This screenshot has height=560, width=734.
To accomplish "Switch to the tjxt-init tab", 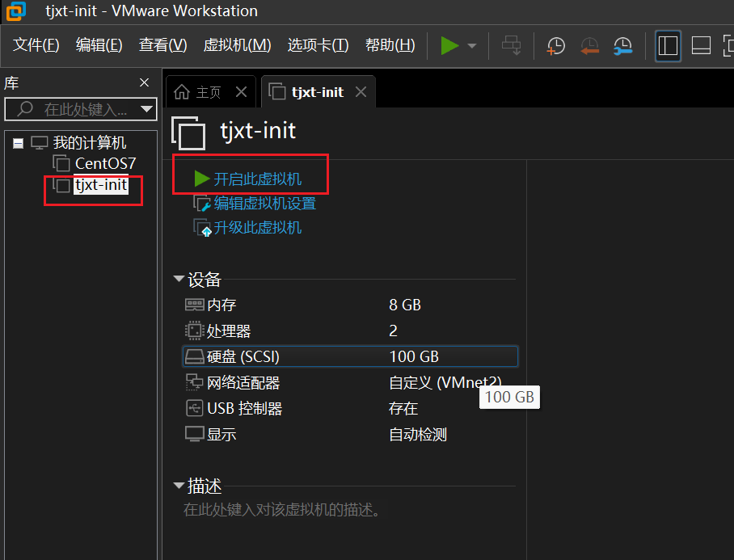I will pos(318,92).
